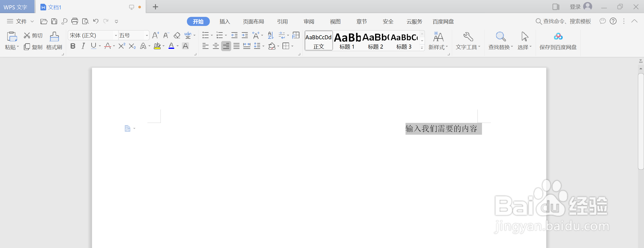The width and height of the screenshot is (644, 248).
Task: Toggle character shading A button
Action: [185, 46]
